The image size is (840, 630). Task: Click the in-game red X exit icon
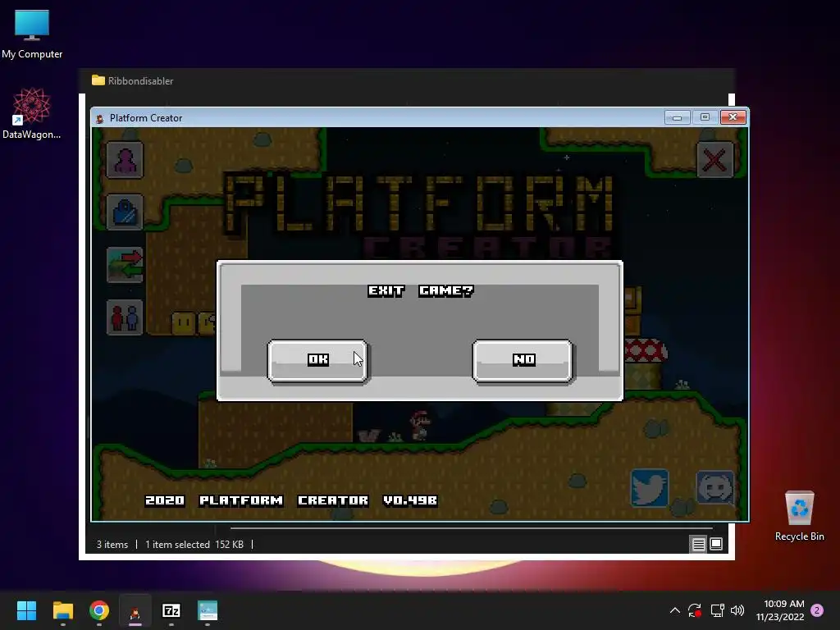(x=714, y=160)
